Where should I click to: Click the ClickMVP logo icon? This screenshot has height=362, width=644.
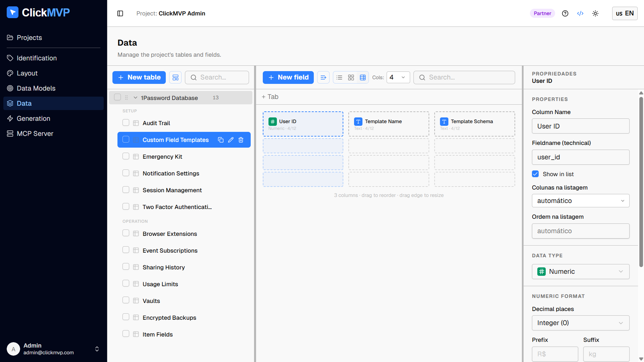[12, 12]
